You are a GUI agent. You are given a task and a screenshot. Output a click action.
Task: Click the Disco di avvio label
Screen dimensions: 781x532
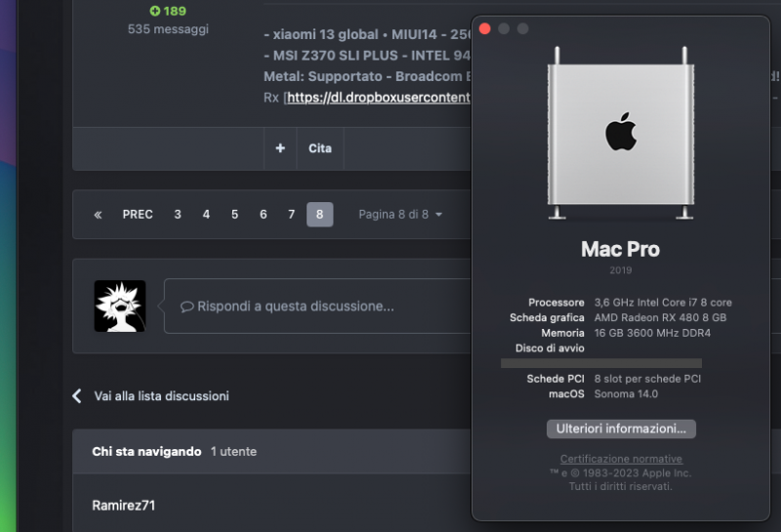tap(550, 348)
